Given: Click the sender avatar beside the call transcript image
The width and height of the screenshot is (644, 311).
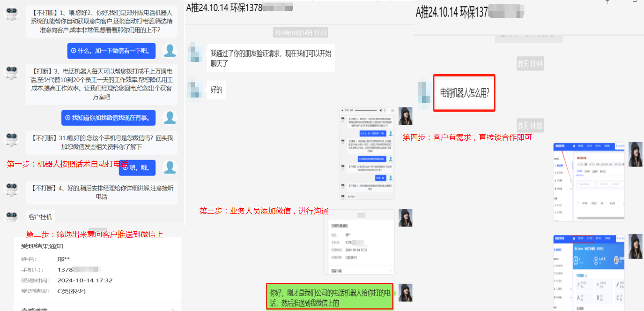Looking at the screenshot, I should (405, 116).
